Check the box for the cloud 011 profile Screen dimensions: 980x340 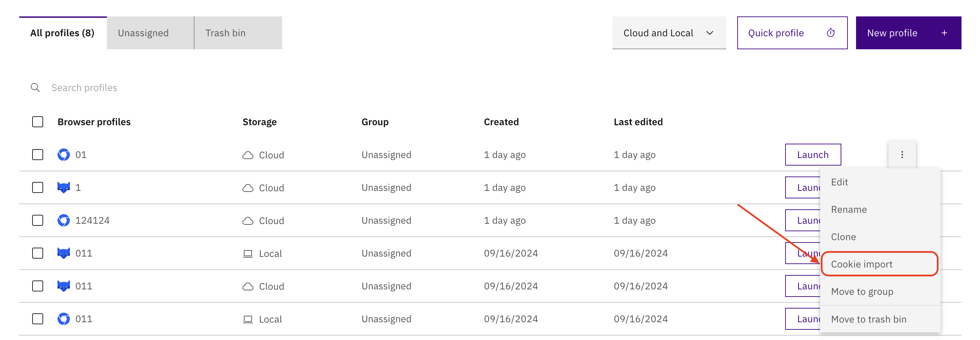pyautogui.click(x=38, y=286)
